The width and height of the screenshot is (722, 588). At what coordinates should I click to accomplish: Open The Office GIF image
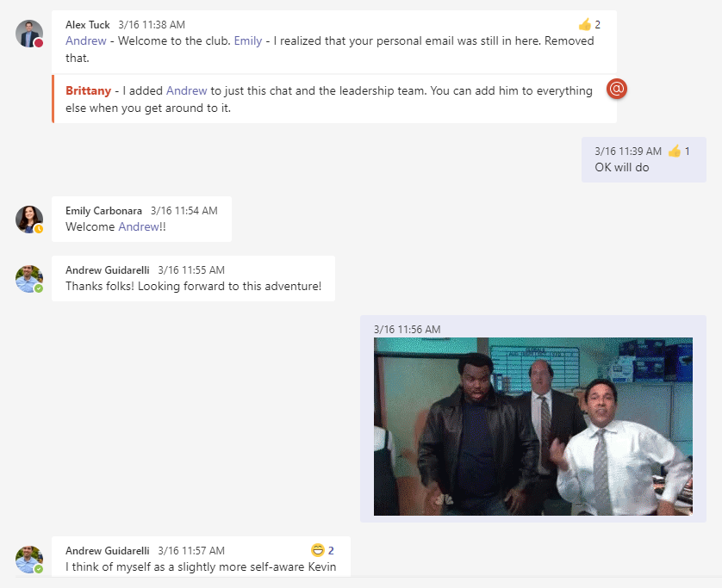(x=533, y=426)
